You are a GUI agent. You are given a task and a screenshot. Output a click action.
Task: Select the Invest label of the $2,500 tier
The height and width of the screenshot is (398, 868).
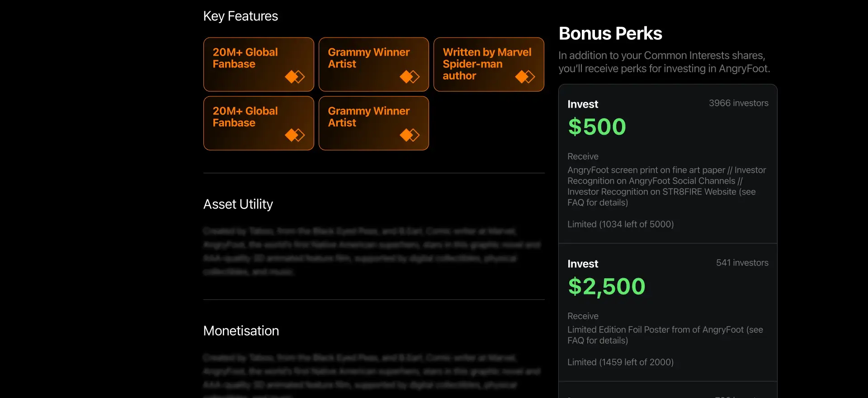click(x=583, y=264)
